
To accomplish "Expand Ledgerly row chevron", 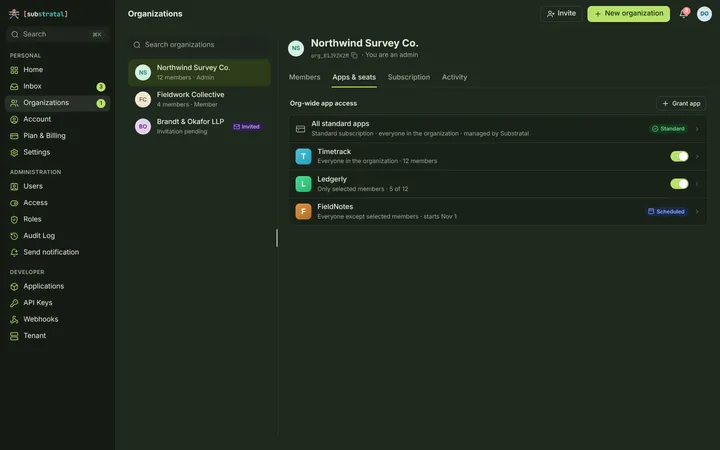I will click(697, 184).
